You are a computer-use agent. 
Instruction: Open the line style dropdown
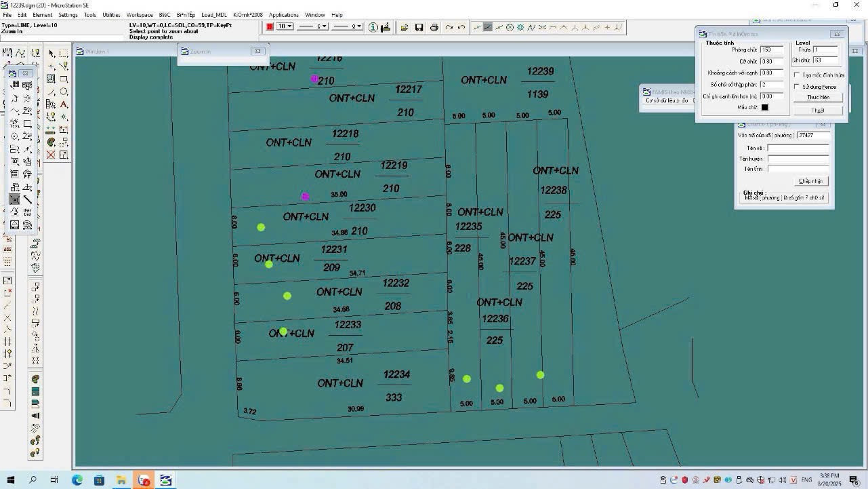coord(325,26)
